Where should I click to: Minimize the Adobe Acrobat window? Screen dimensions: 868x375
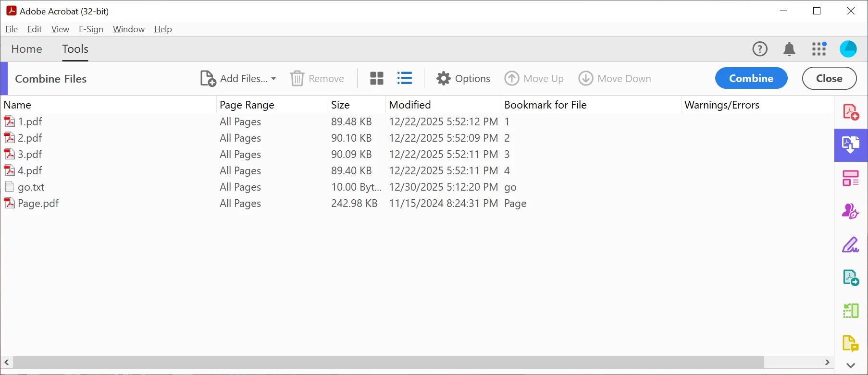(784, 11)
